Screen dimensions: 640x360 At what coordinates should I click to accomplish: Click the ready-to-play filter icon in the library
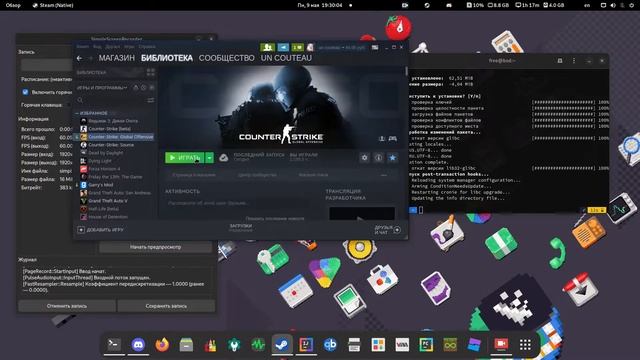point(151,87)
